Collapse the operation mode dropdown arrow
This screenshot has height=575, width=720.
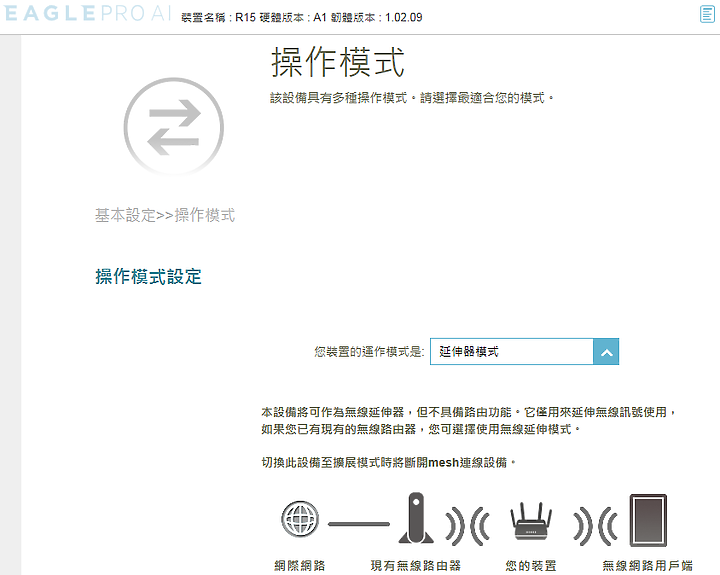click(x=606, y=352)
